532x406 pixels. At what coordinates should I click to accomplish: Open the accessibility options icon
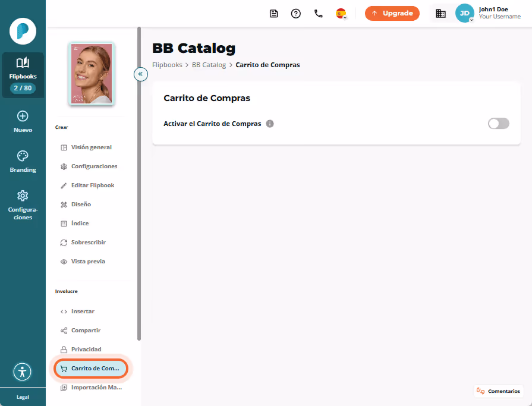pos(23,372)
